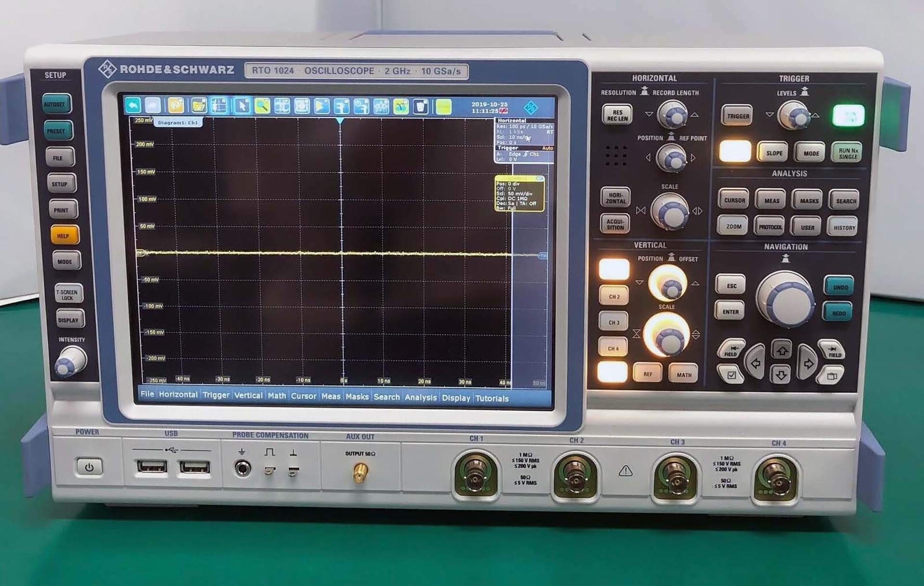Expand the Analysis menu
The height and width of the screenshot is (586, 924).
pos(421,398)
